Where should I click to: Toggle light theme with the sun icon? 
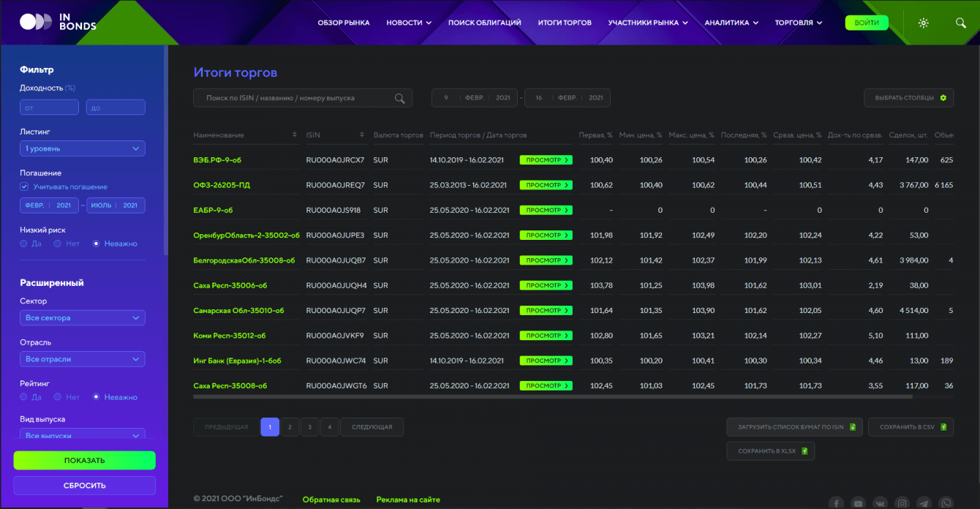[924, 23]
